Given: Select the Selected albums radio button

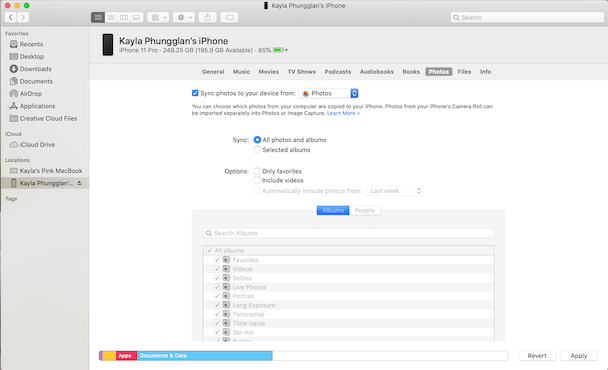Looking at the screenshot, I should point(257,150).
